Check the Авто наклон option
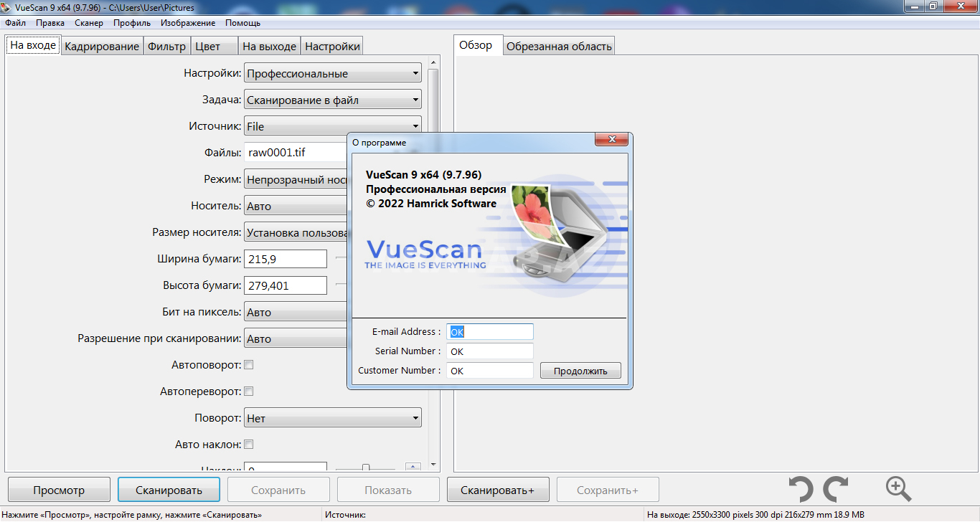This screenshot has height=522, width=980. tap(249, 444)
